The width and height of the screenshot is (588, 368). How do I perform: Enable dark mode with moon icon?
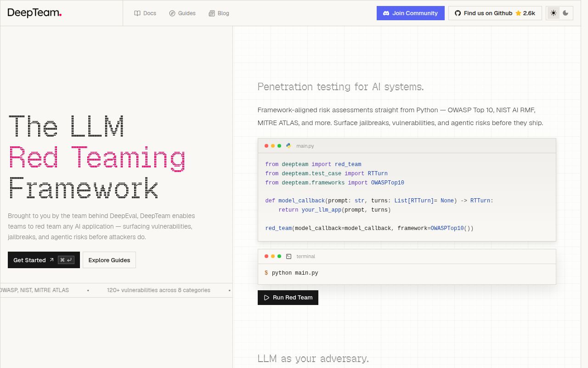pyautogui.click(x=565, y=13)
